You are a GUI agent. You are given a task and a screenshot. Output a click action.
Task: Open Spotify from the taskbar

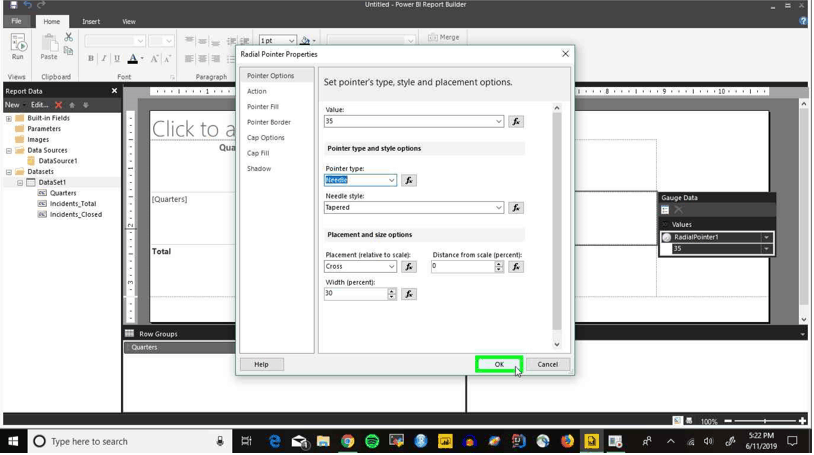click(x=372, y=441)
